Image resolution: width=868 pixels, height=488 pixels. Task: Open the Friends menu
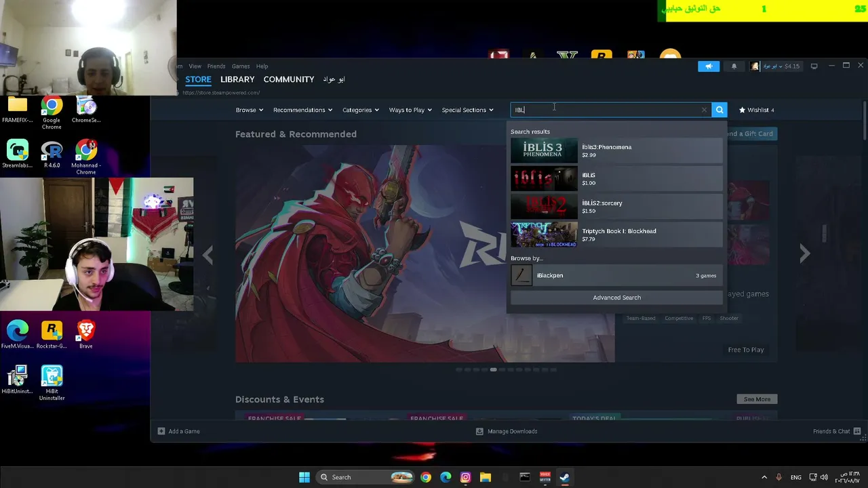coord(216,66)
